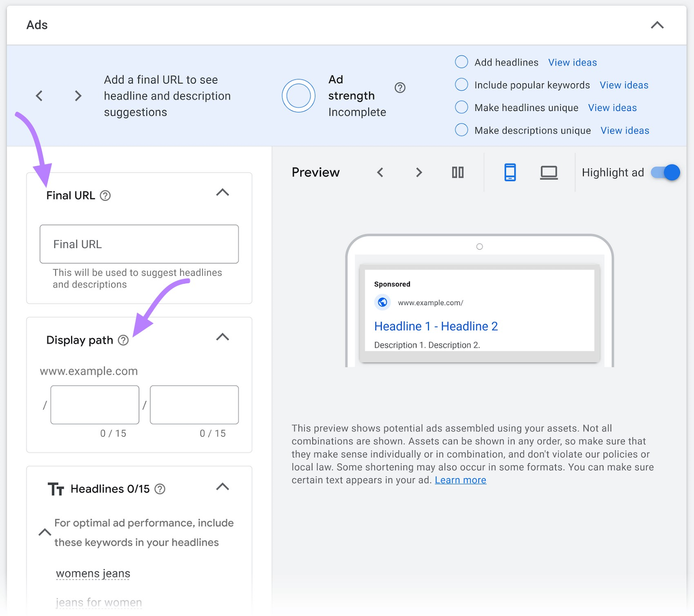Collapse the Final URL card

[x=223, y=193]
